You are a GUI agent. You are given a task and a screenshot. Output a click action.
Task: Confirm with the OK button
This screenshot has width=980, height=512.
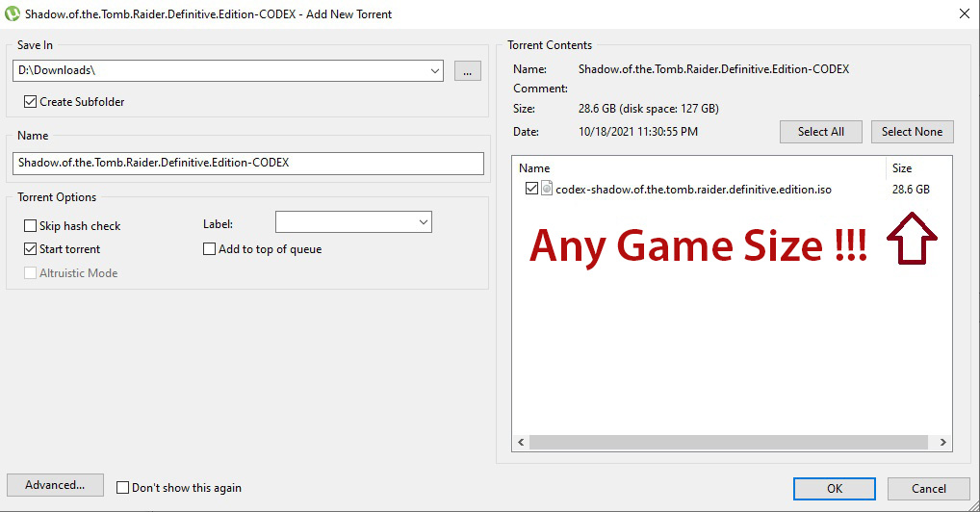835,489
